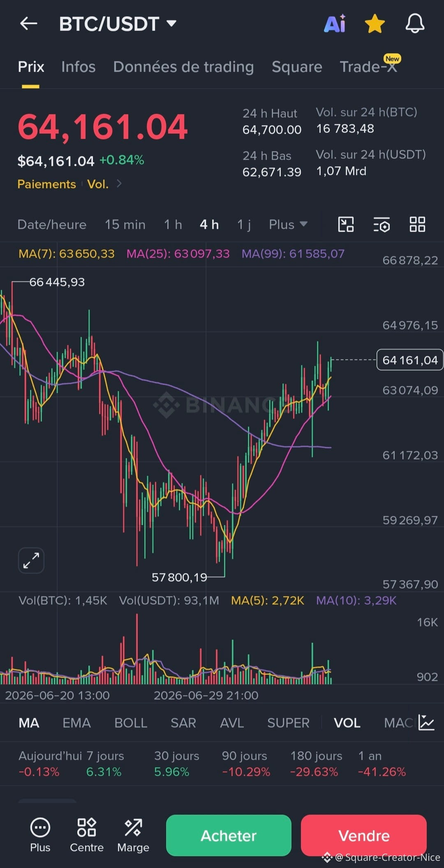Toggle the favorite star icon
The width and height of the screenshot is (444, 868).
point(375,23)
